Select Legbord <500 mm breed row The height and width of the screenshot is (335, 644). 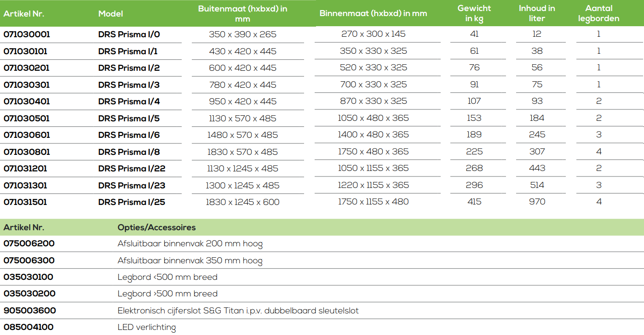(x=322, y=277)
